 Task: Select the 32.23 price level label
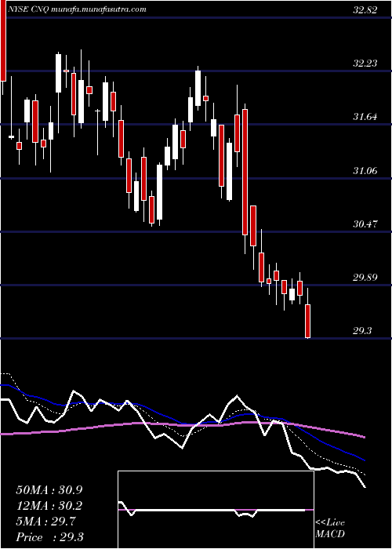[x=365, y=64]
